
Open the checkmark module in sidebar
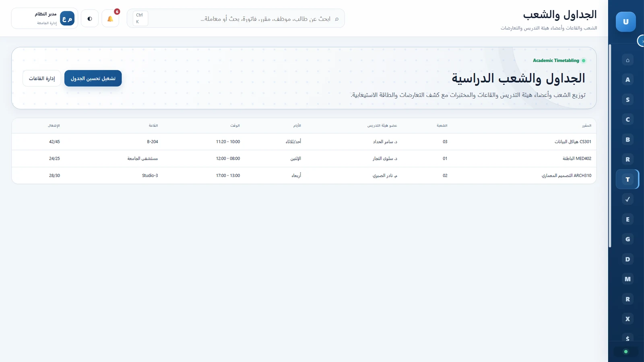coord(627,199)
